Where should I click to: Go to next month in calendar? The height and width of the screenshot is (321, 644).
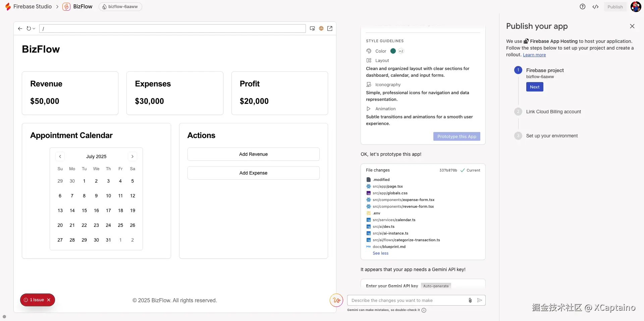pos(132,156)
